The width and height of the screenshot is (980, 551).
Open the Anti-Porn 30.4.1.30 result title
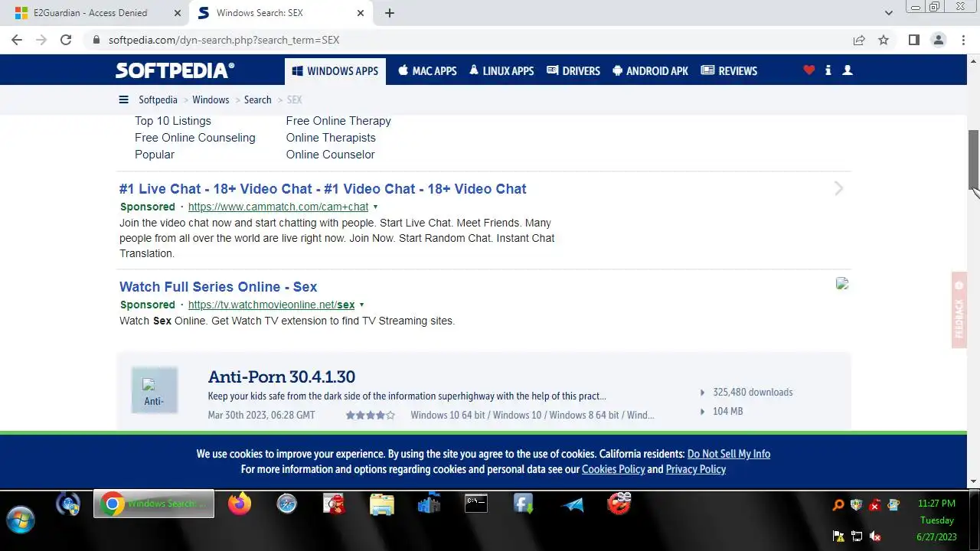282,377
